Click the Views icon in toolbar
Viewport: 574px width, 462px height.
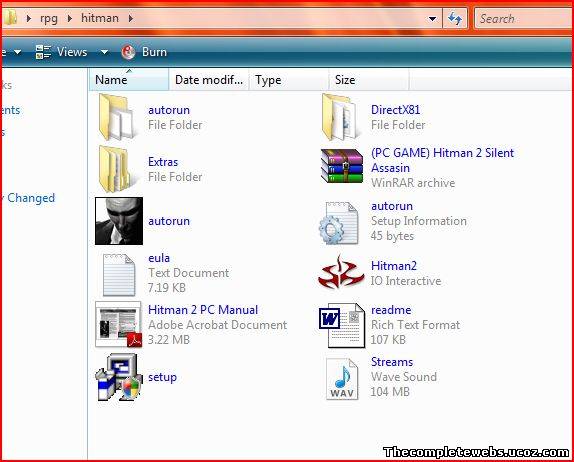coord(43,52)
